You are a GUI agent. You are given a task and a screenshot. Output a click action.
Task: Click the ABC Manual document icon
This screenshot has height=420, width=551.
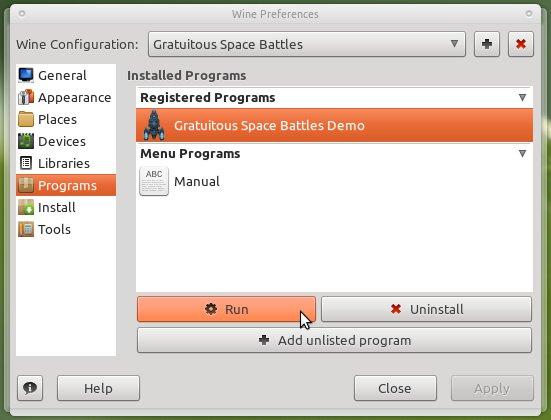point(154,181)
